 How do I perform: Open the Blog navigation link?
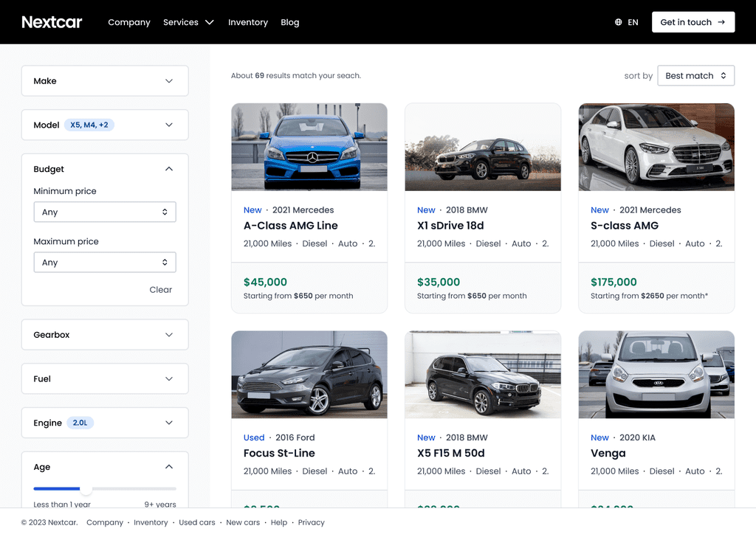289,22
